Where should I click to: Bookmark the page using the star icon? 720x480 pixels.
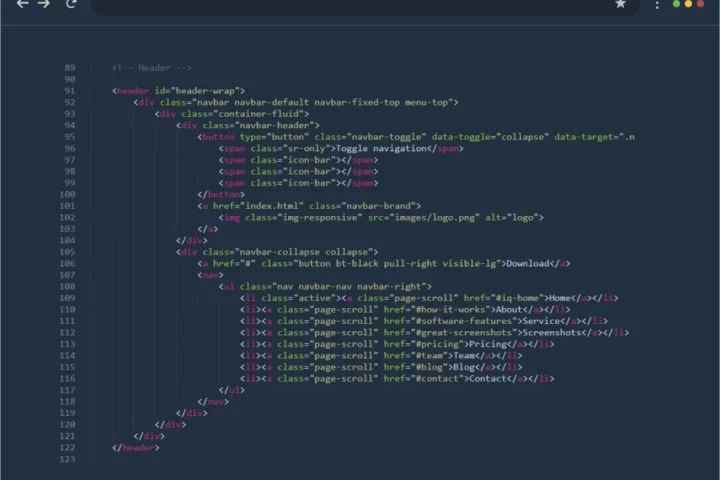620,5
